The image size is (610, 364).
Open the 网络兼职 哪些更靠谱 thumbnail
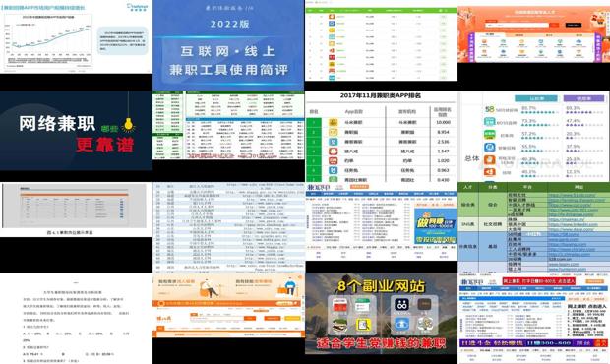[x=76, y=131]
